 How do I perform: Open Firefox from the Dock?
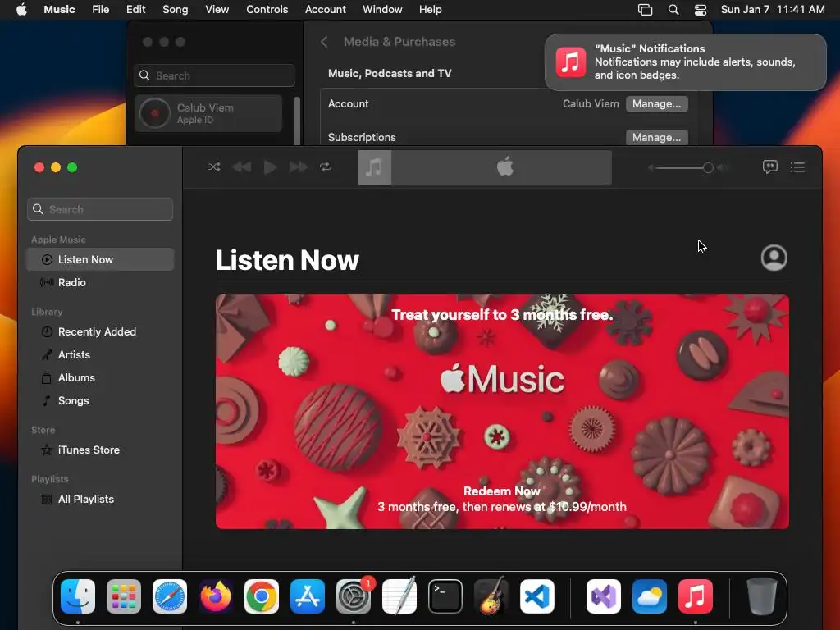[x=216, y=596]
